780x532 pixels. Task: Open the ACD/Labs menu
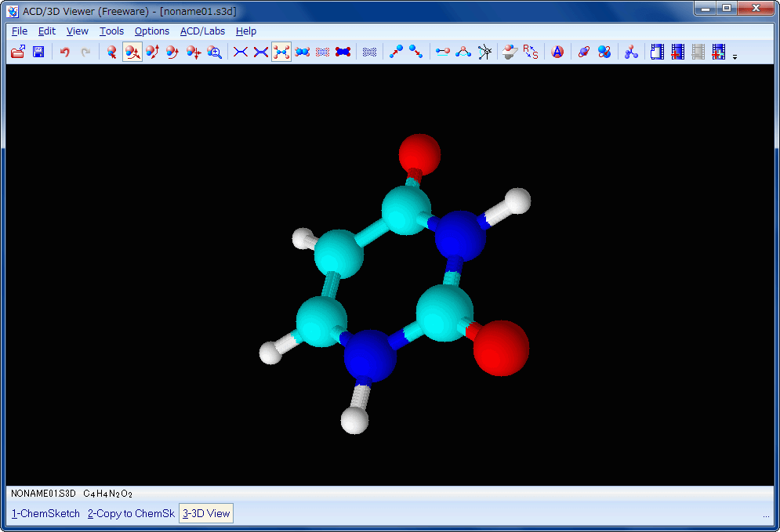[x=202, y=31]
